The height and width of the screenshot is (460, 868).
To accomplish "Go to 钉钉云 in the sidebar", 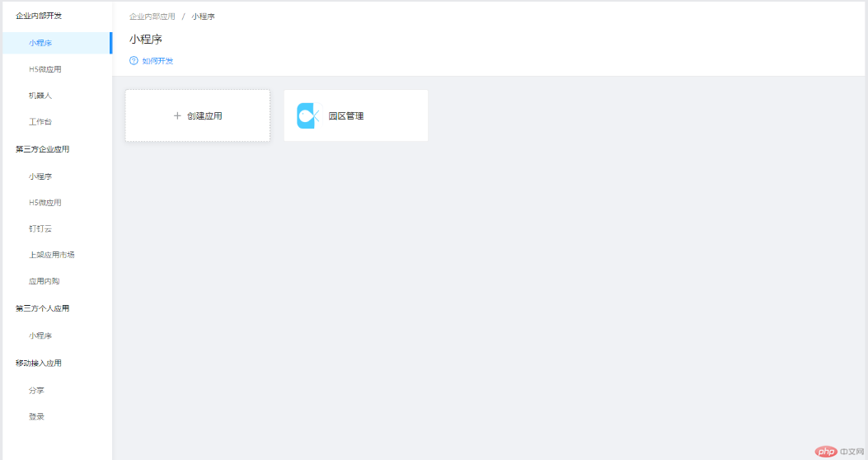I will [x=40, y=228].
